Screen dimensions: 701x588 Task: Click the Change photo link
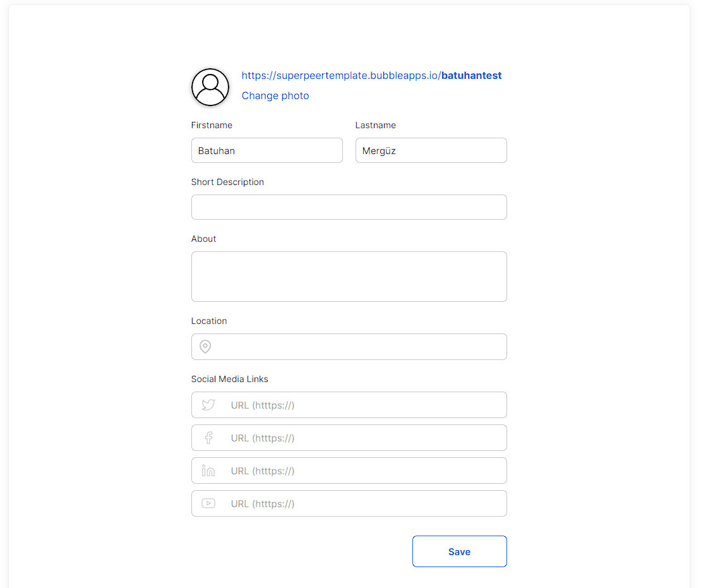click(275, 96)
